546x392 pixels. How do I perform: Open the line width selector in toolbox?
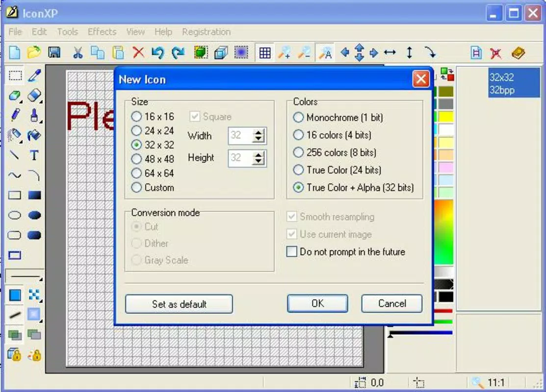25,276
